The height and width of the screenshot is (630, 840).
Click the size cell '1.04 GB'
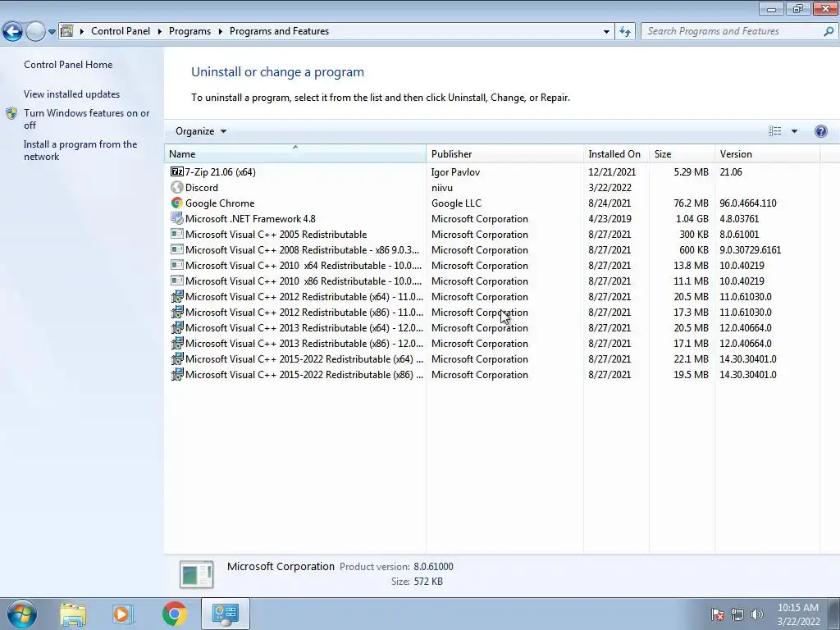click(x=692, y=218)
